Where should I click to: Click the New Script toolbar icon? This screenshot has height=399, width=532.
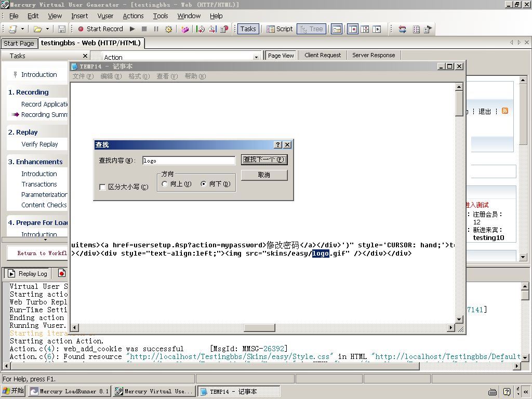[x=13, y=29]
